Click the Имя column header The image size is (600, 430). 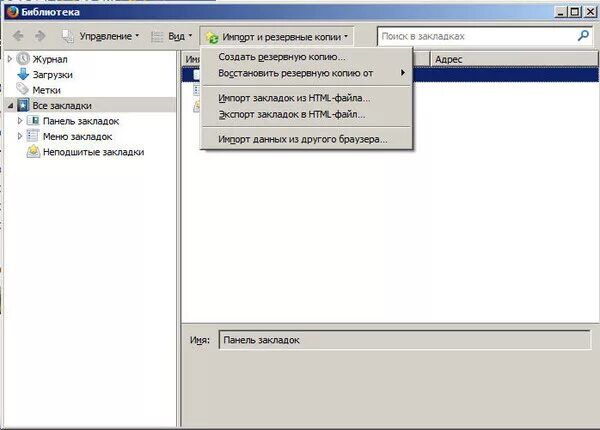point(191,59)
